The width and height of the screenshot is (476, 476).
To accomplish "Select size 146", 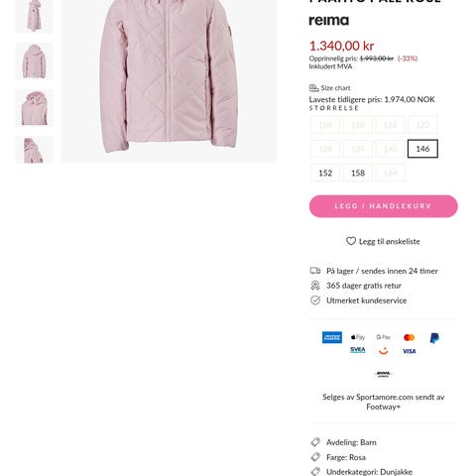I will pyautogui.click(x=422, y=149).
